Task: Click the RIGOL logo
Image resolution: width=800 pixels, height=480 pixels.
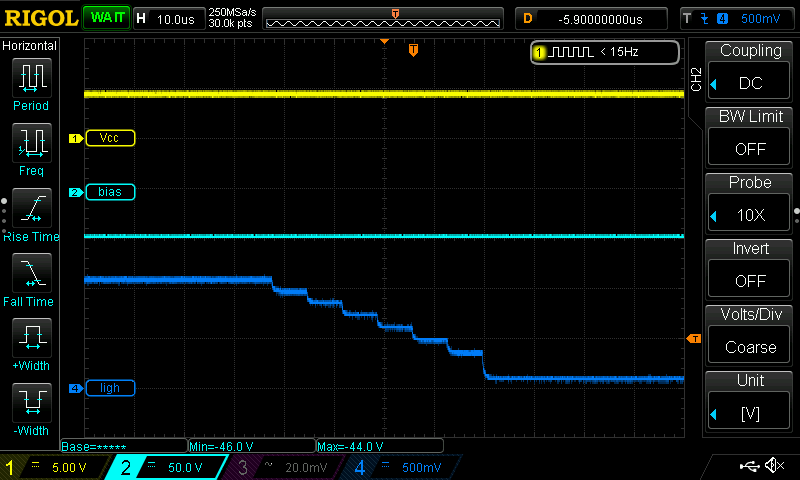Action: tap(41, 18)
